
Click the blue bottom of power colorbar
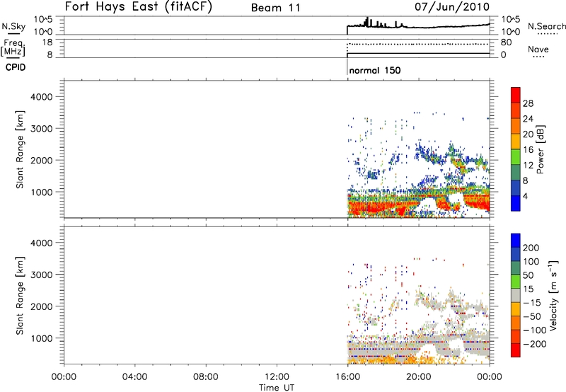[516, 203]
